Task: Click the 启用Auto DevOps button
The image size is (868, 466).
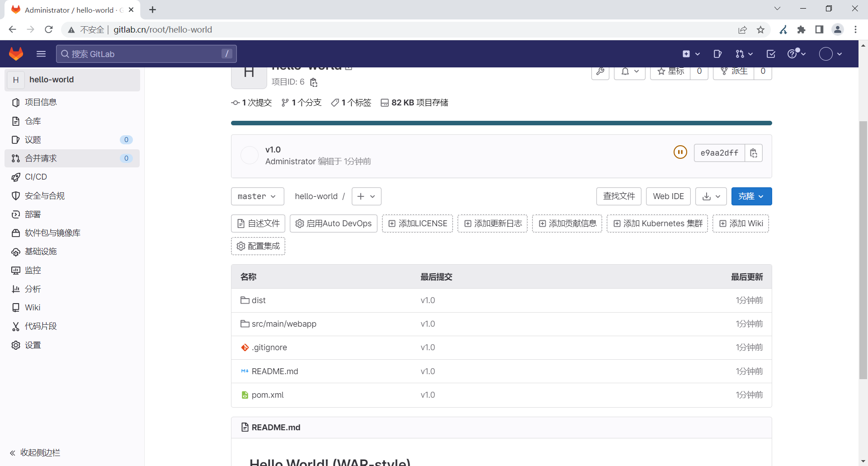Action: [x=334, y=223]
